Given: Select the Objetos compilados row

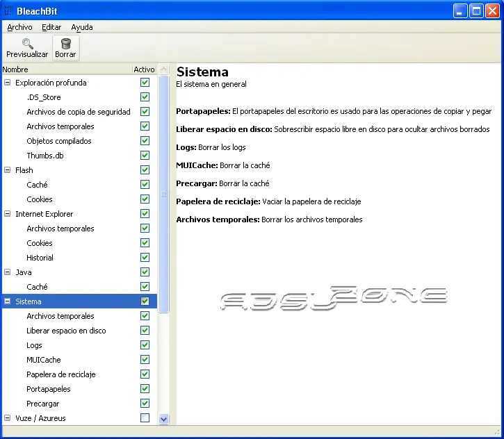Looking at the screenshot, I should tap(80, 140).
